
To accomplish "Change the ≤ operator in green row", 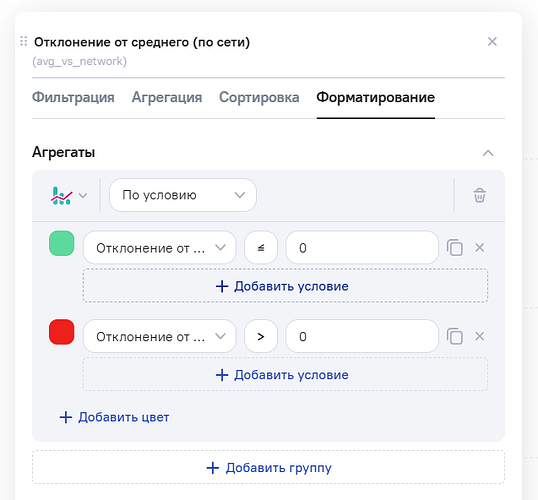I will click(x=261, y=247).
